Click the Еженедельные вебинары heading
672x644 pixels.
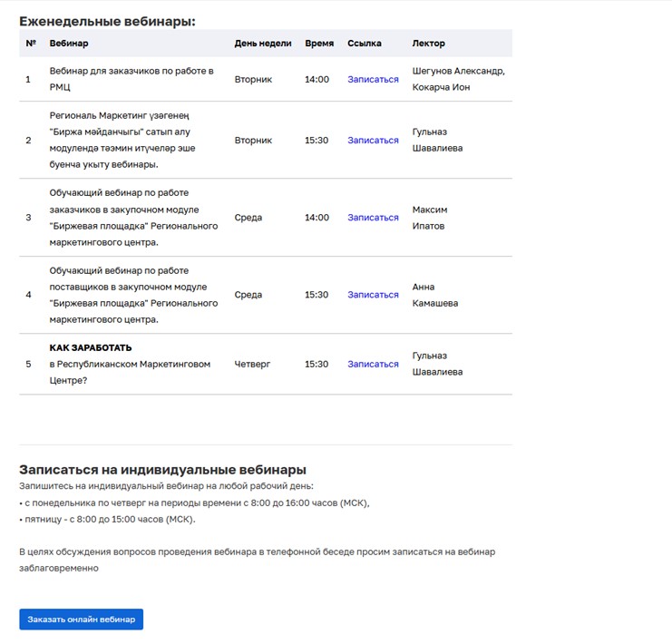[x=107, y=21]
